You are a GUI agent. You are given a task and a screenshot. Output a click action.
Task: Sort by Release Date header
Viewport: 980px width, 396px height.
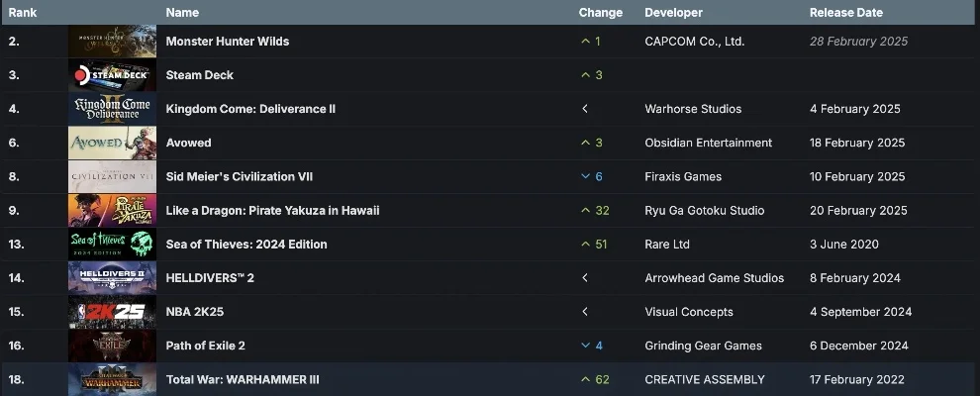point(845,13)
